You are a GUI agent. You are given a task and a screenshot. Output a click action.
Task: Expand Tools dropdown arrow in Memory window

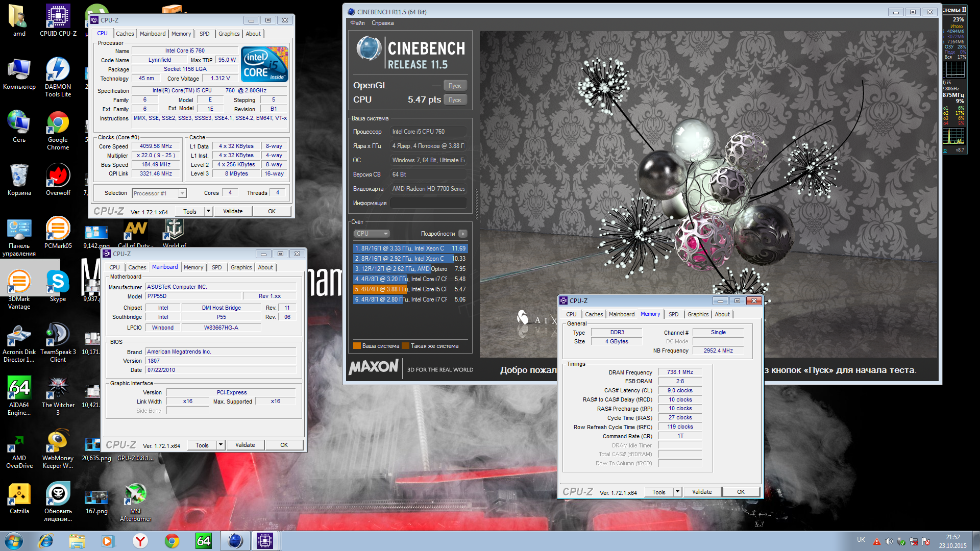pyautogui.click(x=677, y=492)
